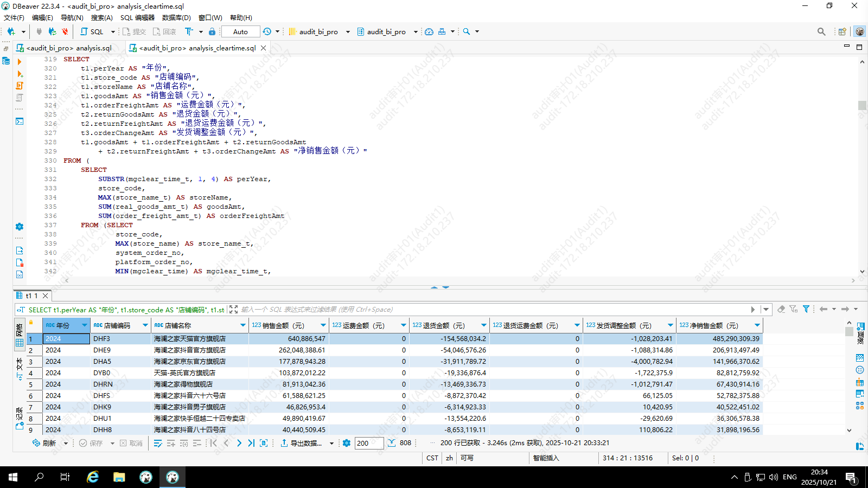
Task: Expand the SQL editor dropdown arrow
Action: coord(113,31)
